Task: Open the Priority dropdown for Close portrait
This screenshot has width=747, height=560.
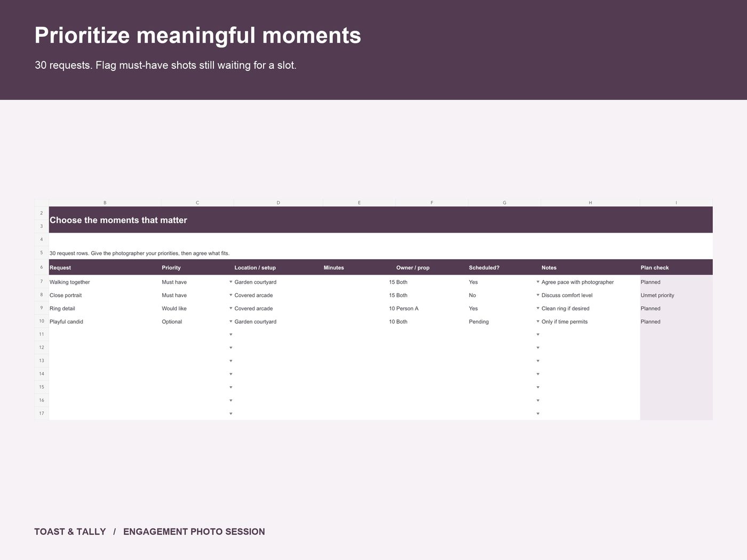Action: (x=231, y=295)
